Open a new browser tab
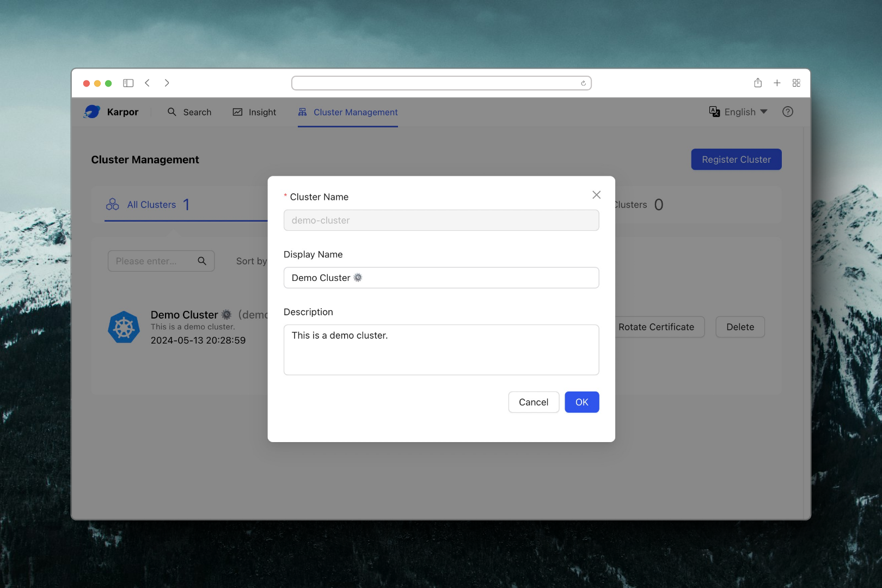882x588 pixels. pyautogui.click(x=777, y=83)
